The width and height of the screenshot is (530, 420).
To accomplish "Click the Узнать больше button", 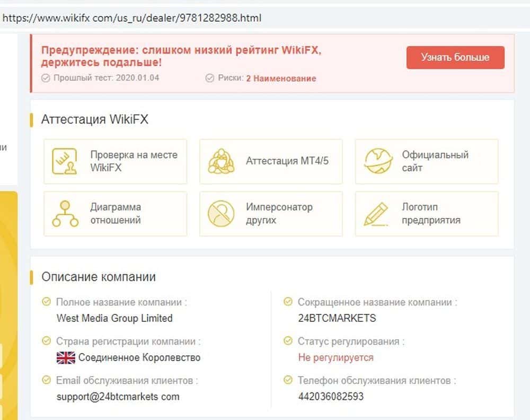I will [x=455, y=57].
